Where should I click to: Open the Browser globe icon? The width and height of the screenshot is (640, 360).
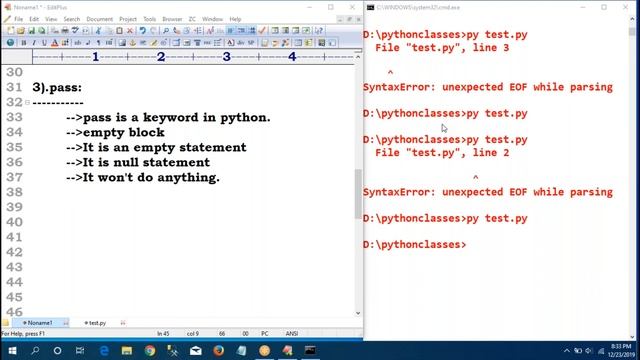[10, 42]
